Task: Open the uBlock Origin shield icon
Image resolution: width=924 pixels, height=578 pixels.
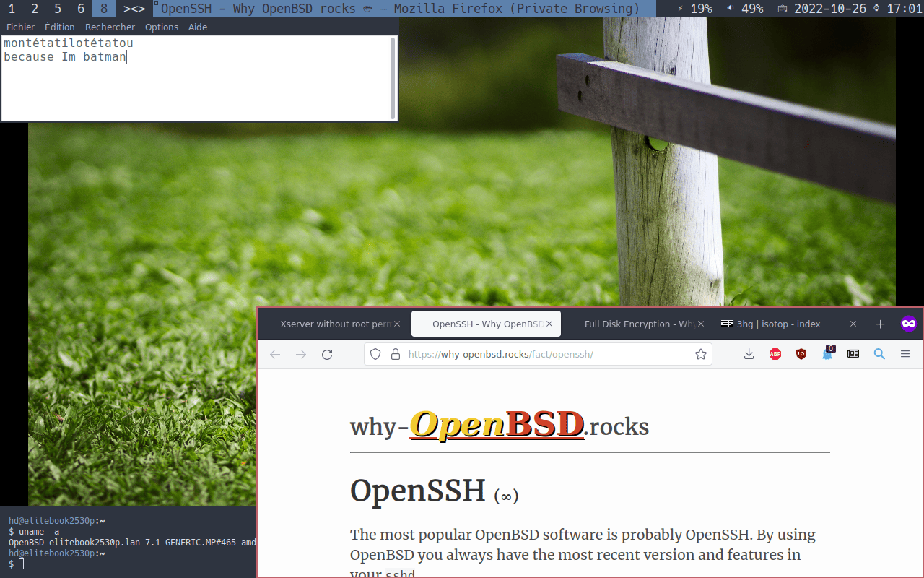Action: pyautogui.click(x=801, y=354)
